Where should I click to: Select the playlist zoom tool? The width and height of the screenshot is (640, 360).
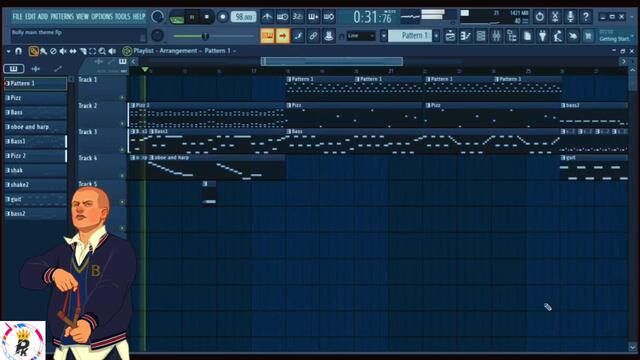pos(102,51)
